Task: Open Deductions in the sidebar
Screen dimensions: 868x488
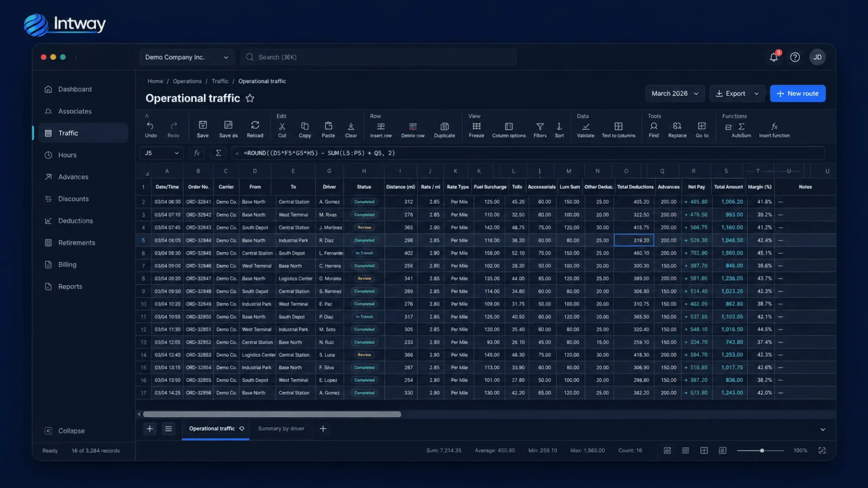Action: click(82, 221)
